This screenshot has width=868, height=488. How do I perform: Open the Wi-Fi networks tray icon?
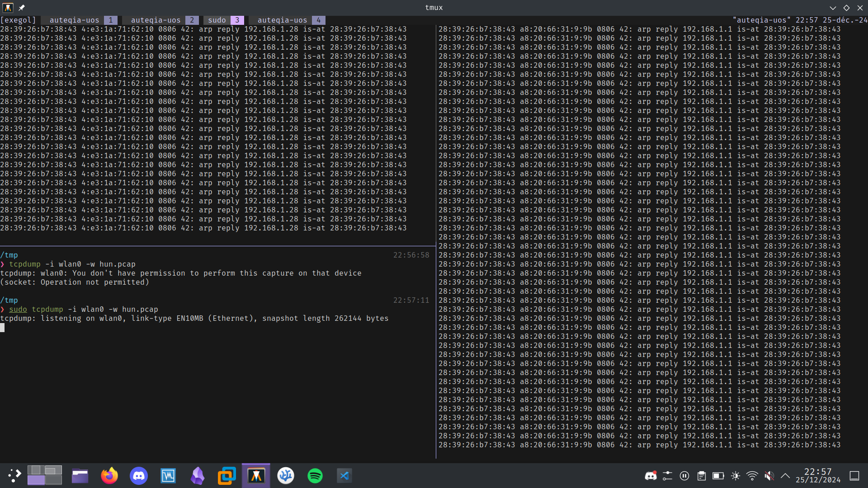click(x=752, y=475)
